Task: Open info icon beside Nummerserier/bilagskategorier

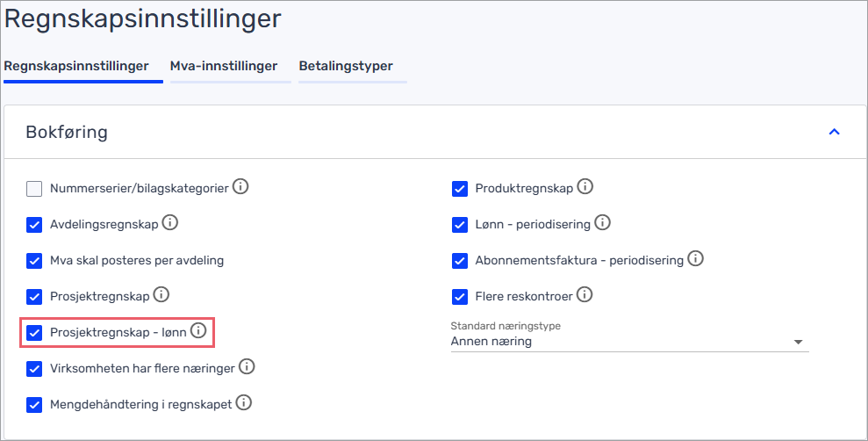Action: click(x=240, y=187)
